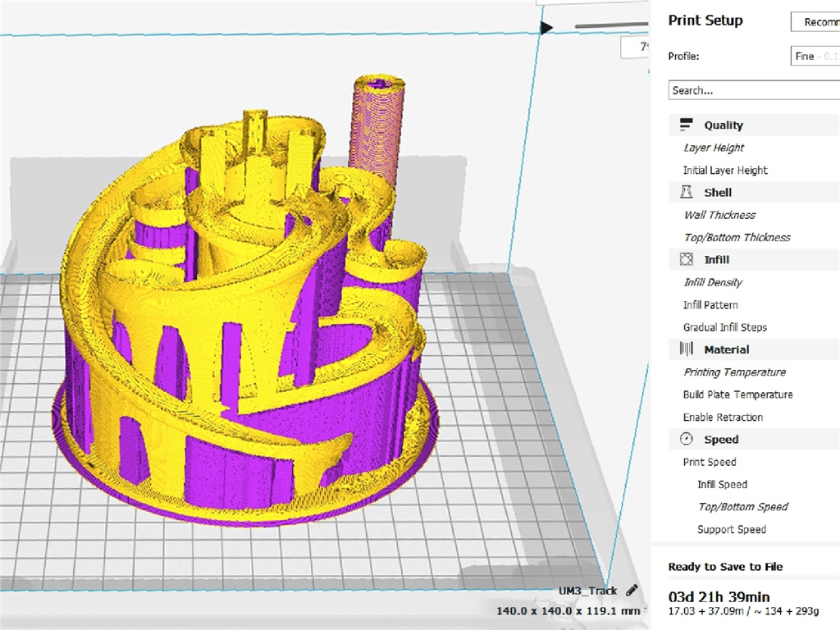The height and width of the screenshot is (630, 840).
Task: Click the layer animation speed slider
Action: [x=611, y=26]
